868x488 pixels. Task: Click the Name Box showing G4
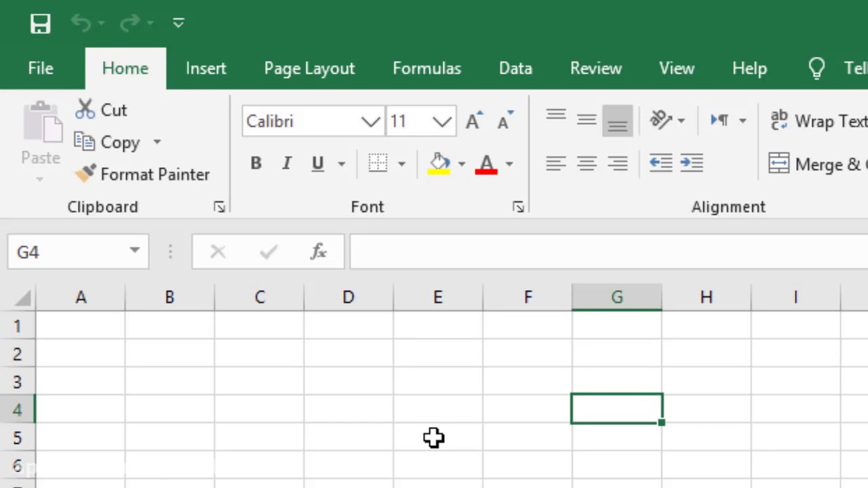coord(66,252)
